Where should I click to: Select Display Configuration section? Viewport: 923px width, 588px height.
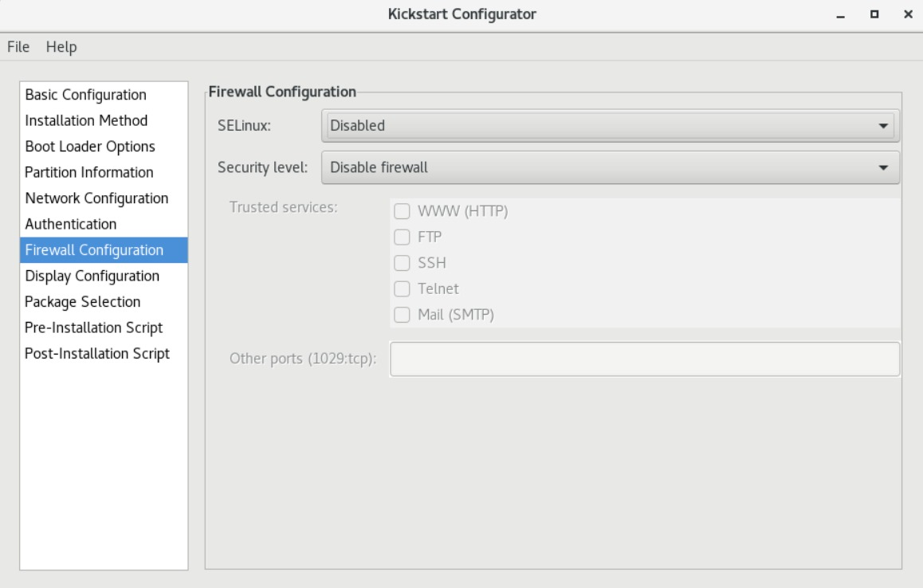pos(92,276)
